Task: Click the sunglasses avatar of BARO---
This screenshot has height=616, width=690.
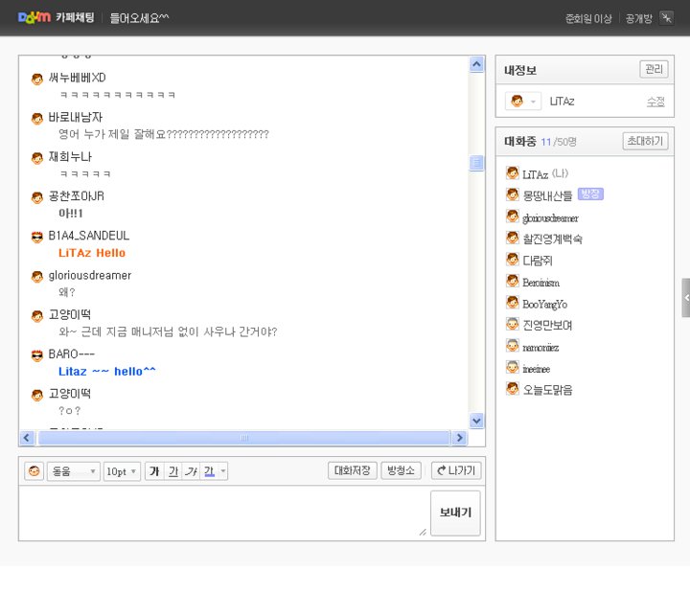Action: point(37,355)
